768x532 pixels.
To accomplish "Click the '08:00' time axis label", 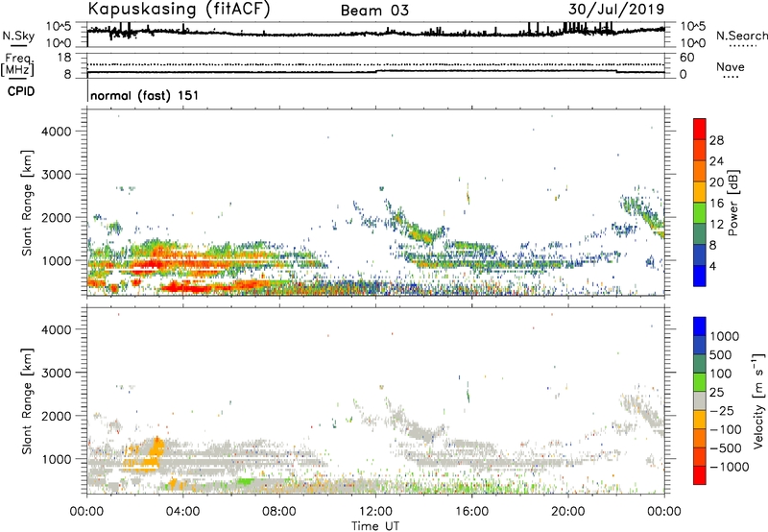I will tap(279, 512).
